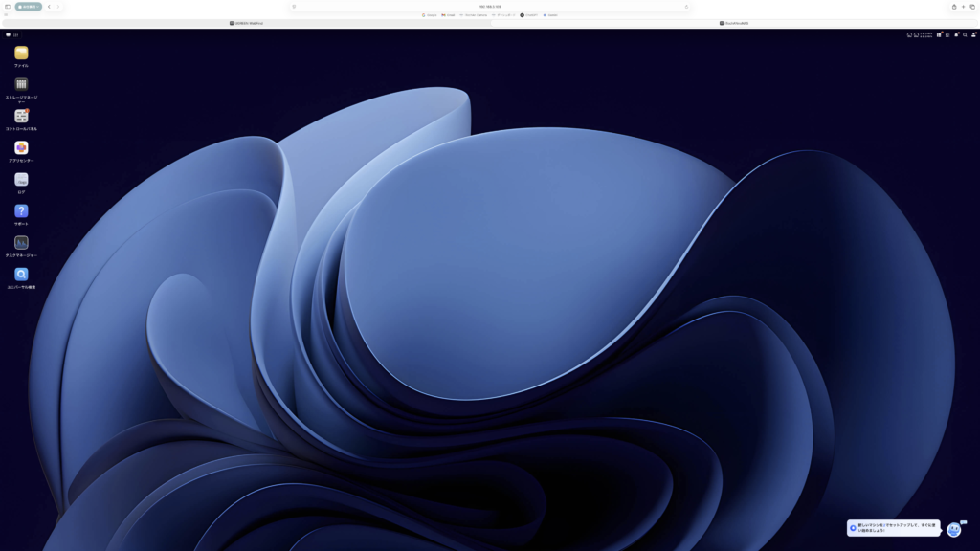Toggle the browser sidebar button
Screen dimensions: 980x551
point(8,7)
